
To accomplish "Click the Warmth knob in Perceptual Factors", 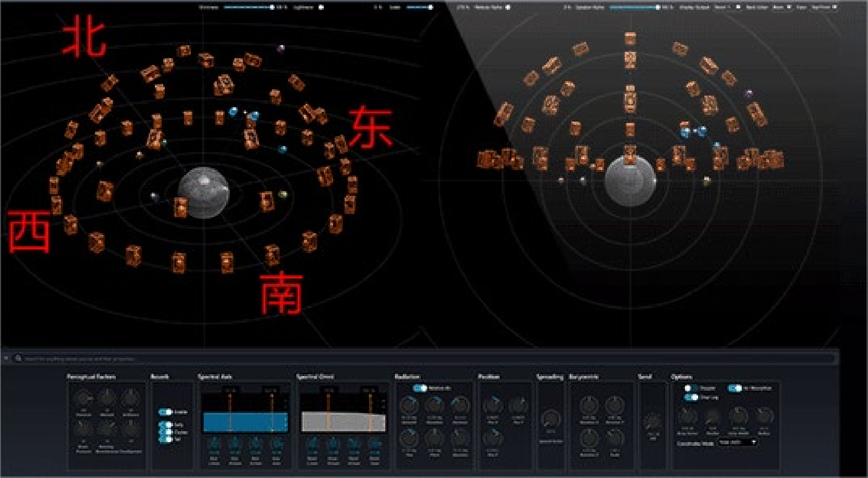I will click(107, 399).
